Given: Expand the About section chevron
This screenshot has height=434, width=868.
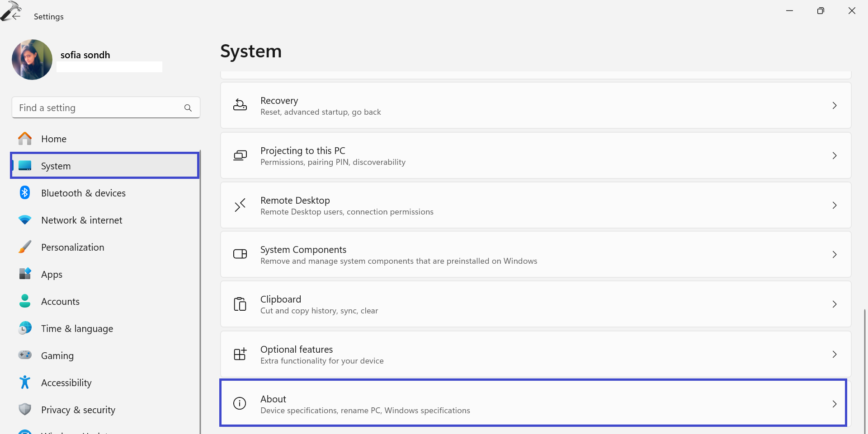Looking at the screenshot, I should click(x=835, y=403).
